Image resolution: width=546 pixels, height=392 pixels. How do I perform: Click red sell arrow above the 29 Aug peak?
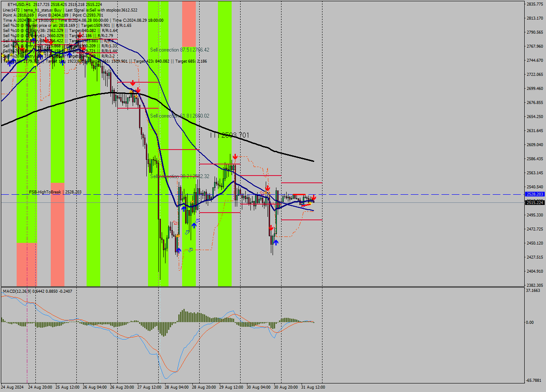pos(235,157)
